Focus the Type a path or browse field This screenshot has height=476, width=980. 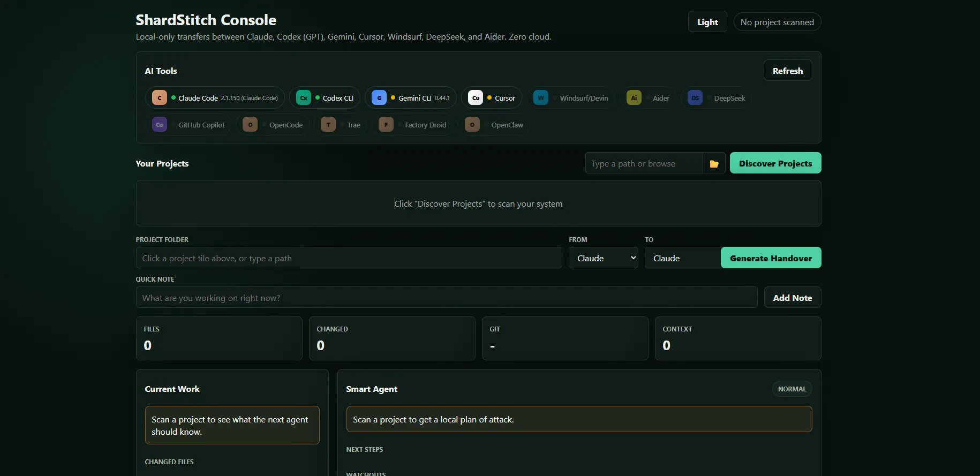pyautogui.click(x=644, y=163)
